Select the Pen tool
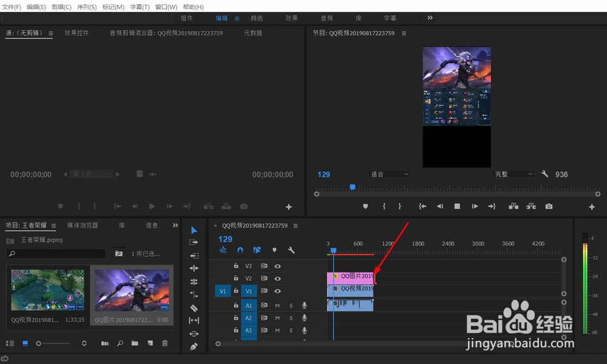Screen dimensions: 607x364 point(194,346)
